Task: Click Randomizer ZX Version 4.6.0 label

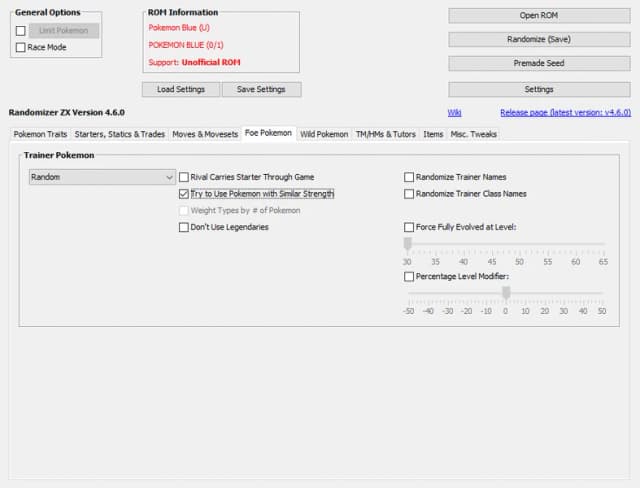Action: [x=67, y=113]
